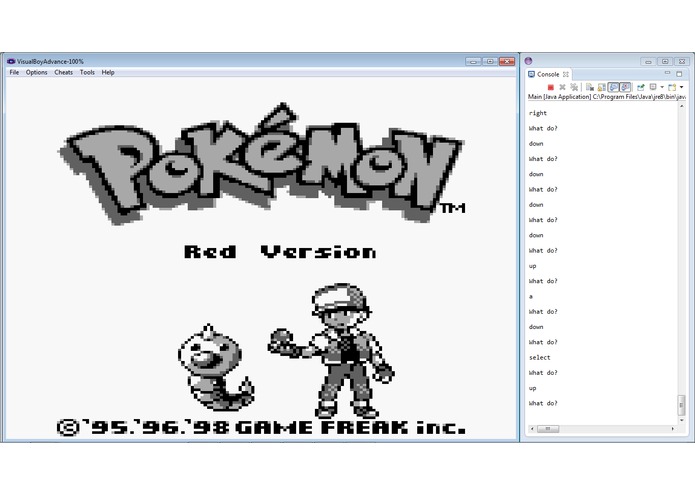Toggle Show Console When Standard Out Changes
695x494 pixels.
point(613,87)
